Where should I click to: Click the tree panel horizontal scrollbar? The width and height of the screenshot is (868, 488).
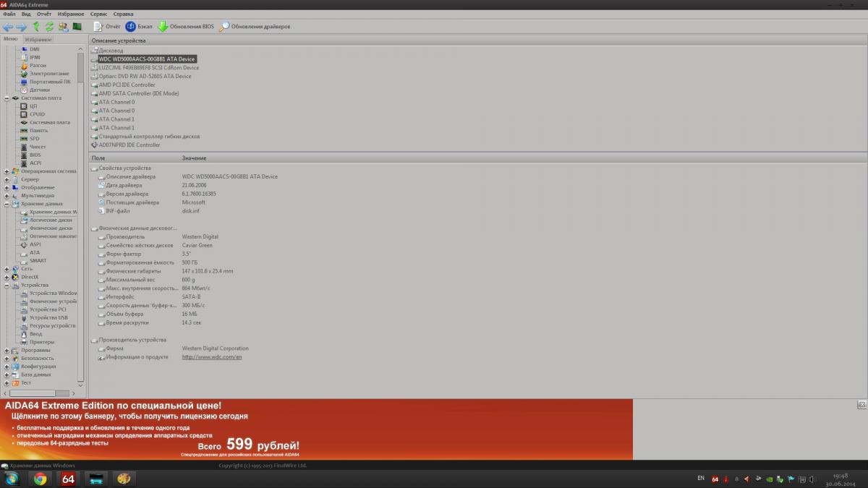pos(38,393)
